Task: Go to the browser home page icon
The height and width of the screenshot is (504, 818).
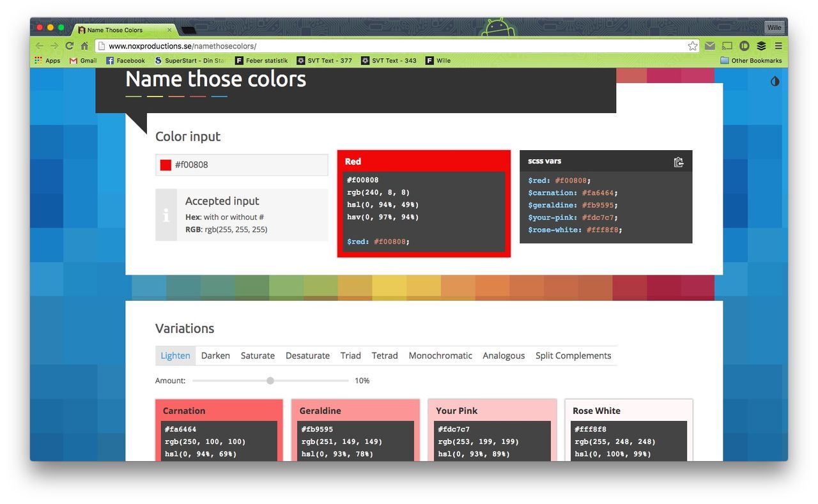Action: point(84,46)
